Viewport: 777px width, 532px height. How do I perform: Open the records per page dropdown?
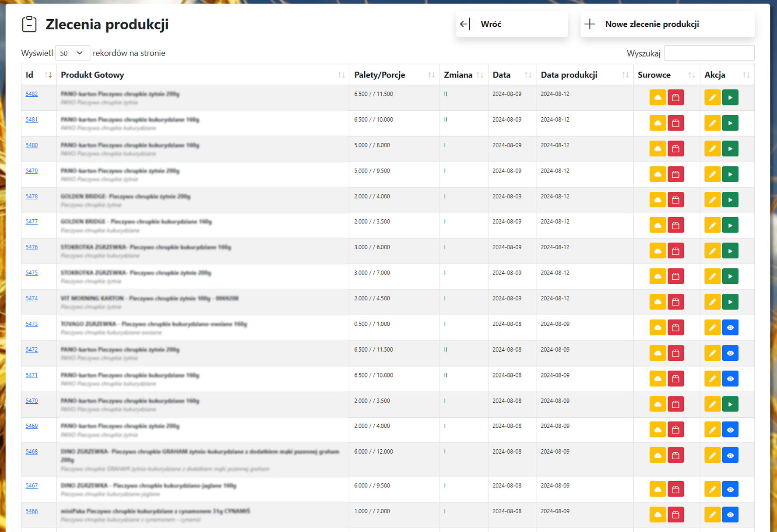pyautogui.click(x=72, y=53)
